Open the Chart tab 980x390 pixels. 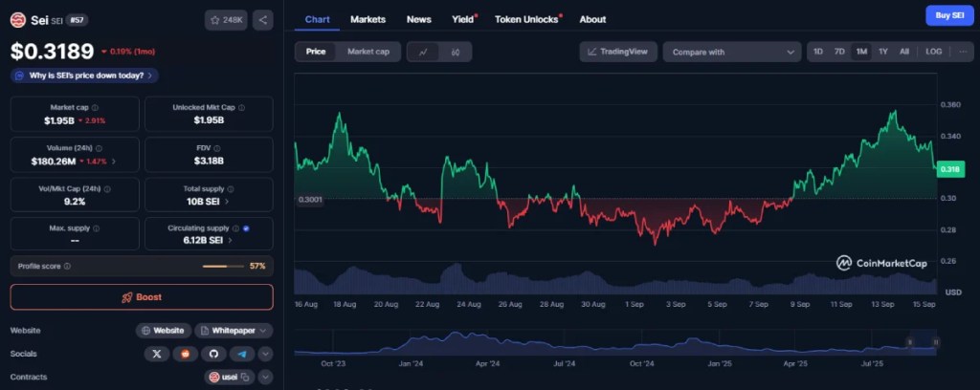(318, 19)
